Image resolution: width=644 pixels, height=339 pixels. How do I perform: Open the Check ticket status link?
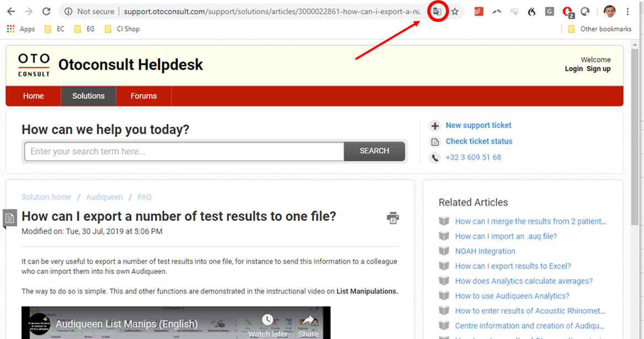(479, 141)
